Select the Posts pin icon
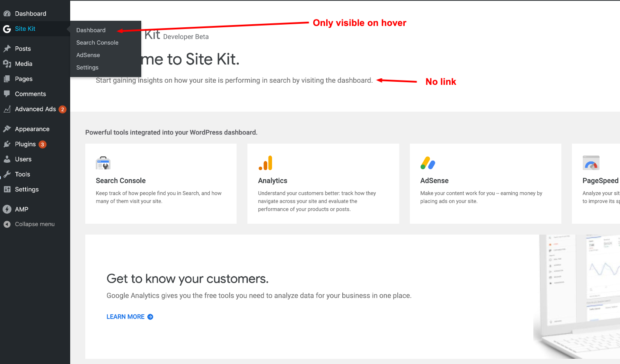The width and height of the screenshot is (620, 364). pos(6,48)
